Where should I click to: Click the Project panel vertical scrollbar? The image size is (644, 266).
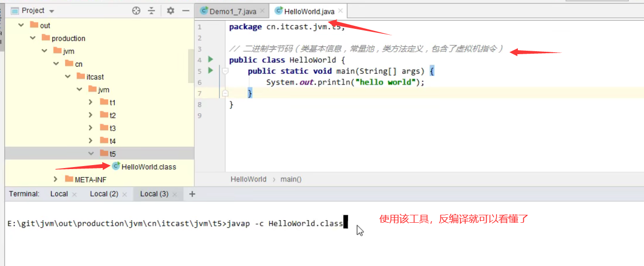[x=191, y=66]
